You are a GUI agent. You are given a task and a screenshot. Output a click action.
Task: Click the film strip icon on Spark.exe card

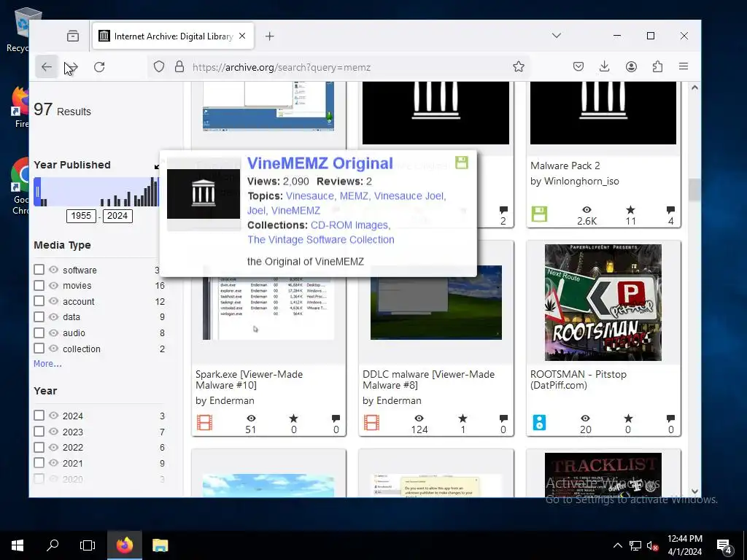204,422
